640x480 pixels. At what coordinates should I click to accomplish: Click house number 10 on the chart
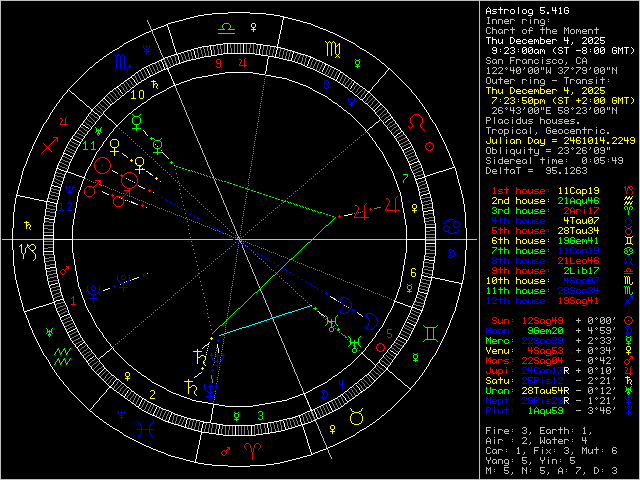point(139,94)
